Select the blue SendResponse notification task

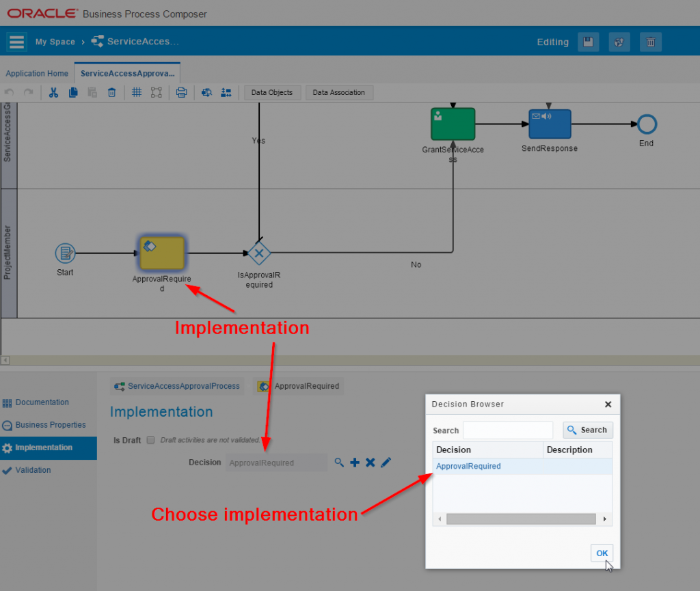tap(550, 124)
